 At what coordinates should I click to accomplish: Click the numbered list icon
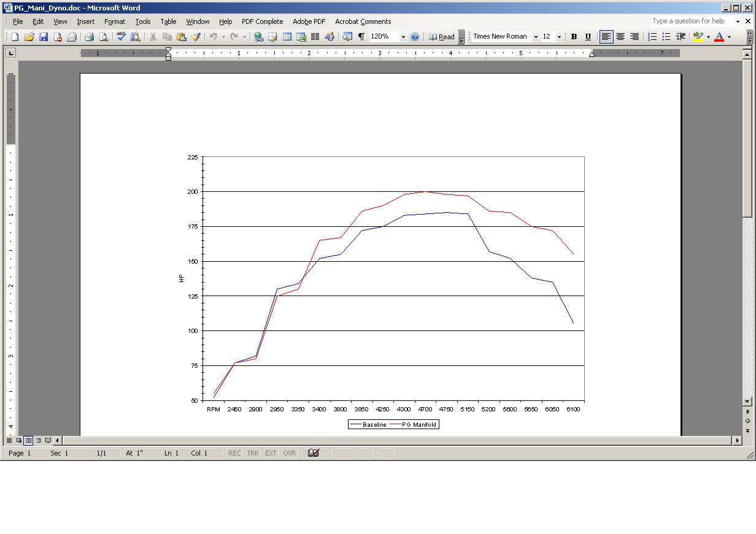click(652, 37)
